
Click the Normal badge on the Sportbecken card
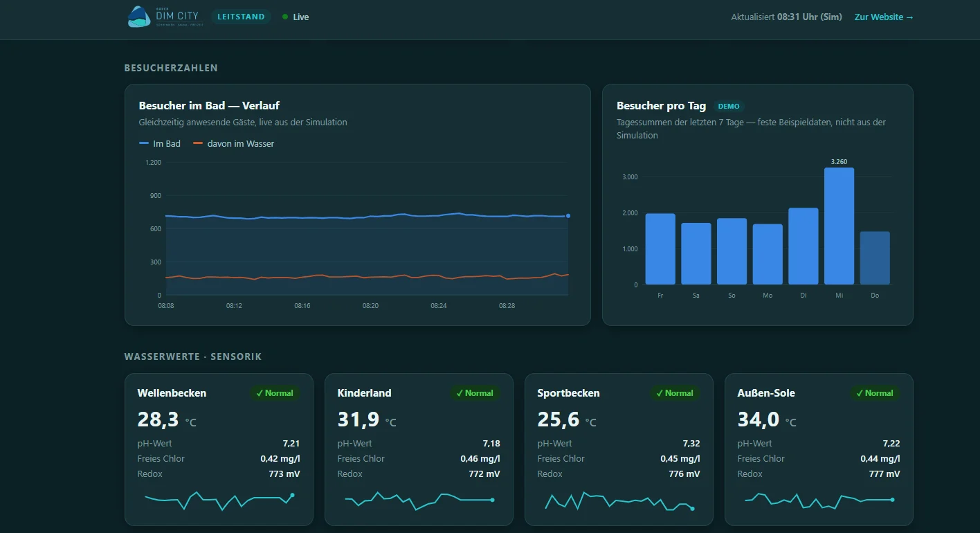(x=674, y=393)
